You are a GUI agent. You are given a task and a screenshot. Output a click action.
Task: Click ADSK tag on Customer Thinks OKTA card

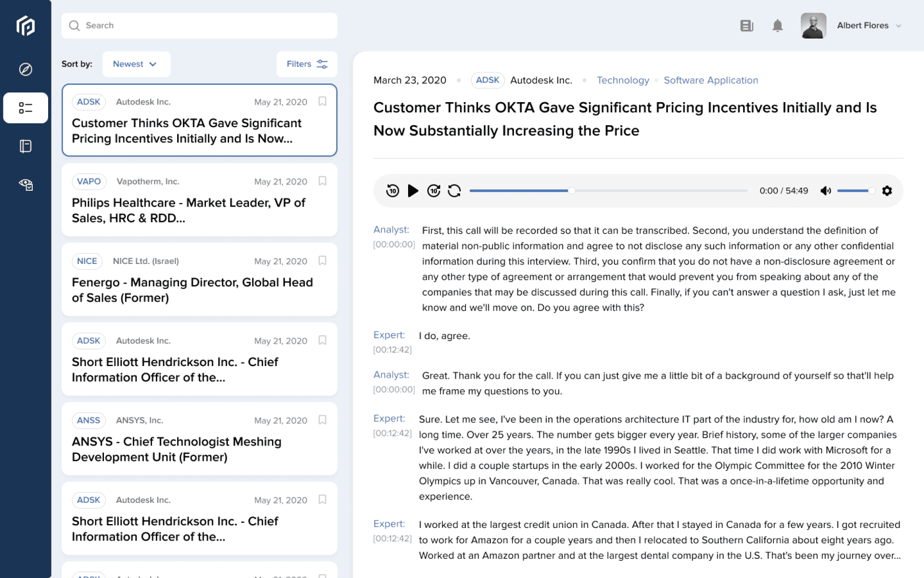(89, 102)
